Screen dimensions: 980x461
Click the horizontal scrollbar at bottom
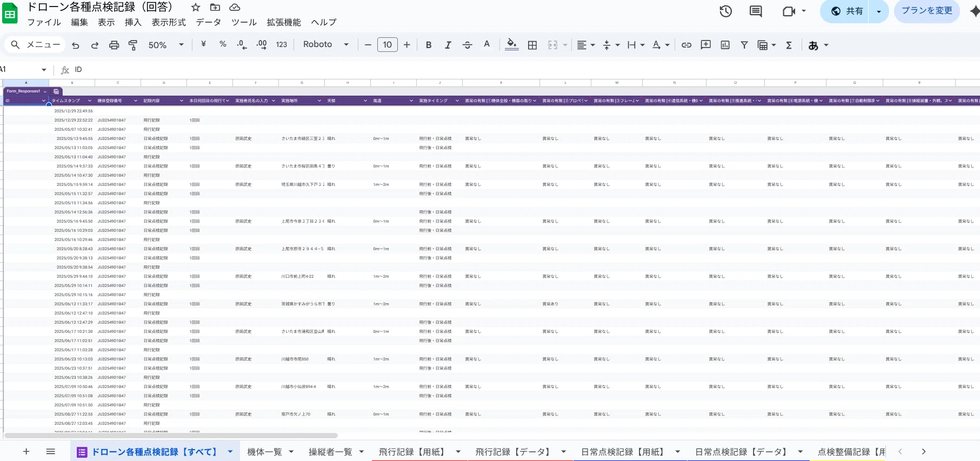(171, 435)
